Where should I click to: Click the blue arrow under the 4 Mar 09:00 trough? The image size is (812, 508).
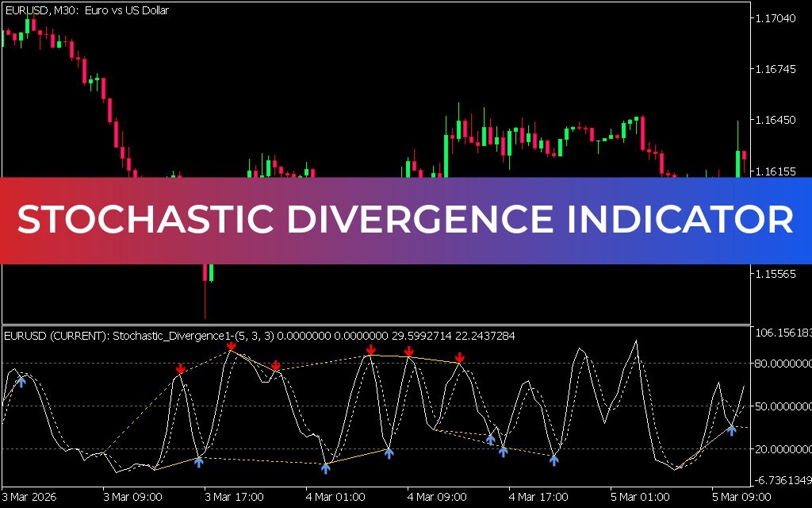tap(388, 454)
